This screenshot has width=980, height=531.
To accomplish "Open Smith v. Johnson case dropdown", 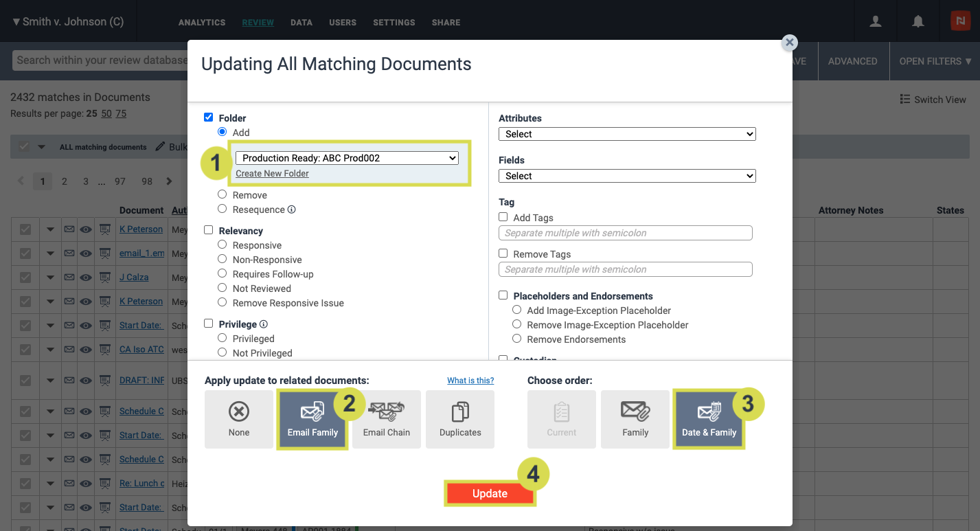I will tap(68, 21).
